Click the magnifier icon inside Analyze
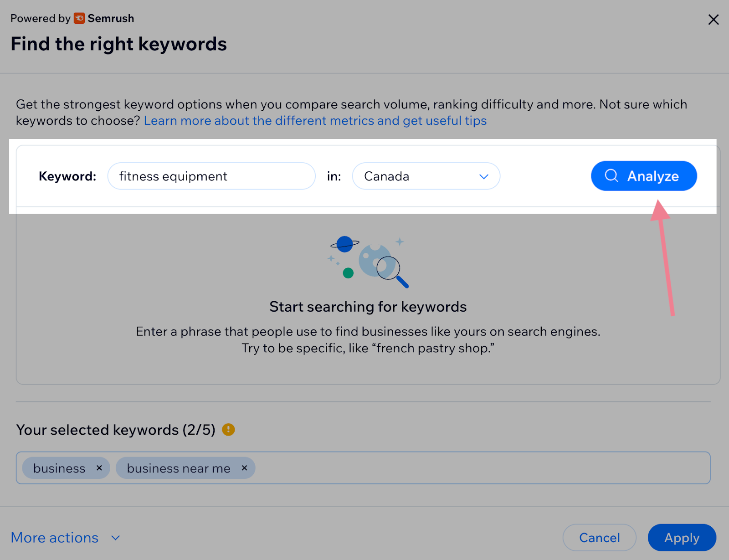This screenshot has height=560, width=729. 611,176
